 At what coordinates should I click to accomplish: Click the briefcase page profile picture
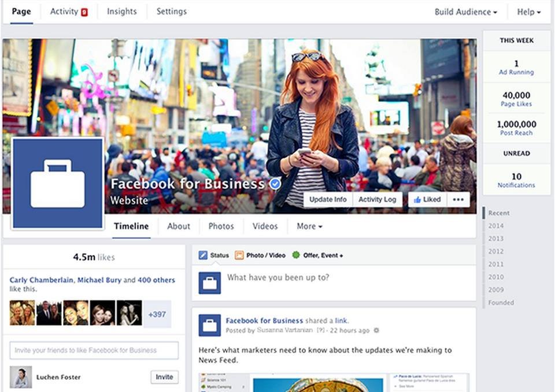pos(58,183)
